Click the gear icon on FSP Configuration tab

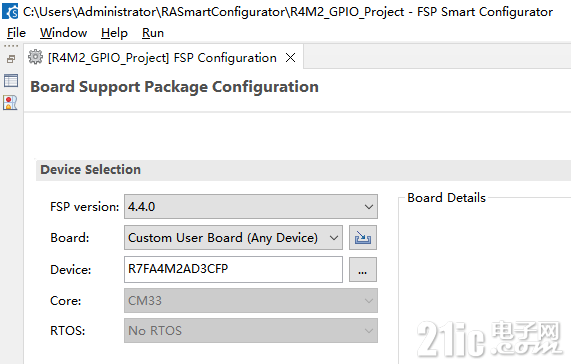tap(35, 57)
